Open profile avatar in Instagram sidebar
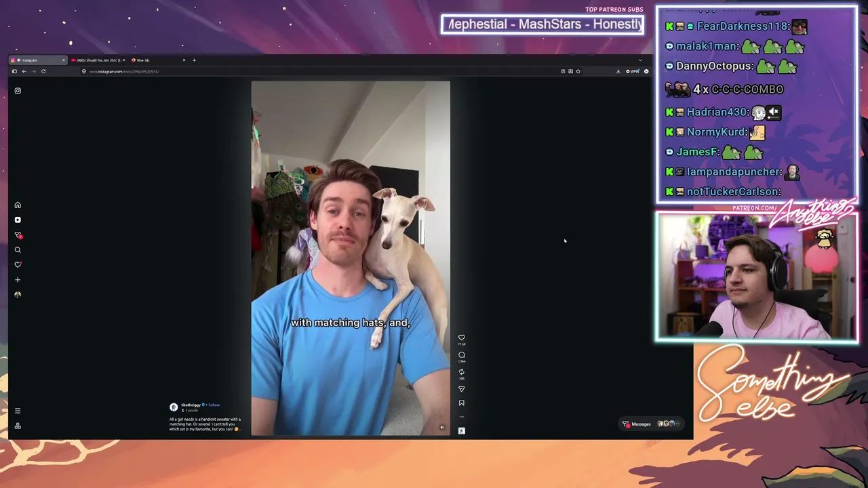Image resolution: width=868 pixels, height=488 pixels. pyautogui.click(x=18, y=295)
